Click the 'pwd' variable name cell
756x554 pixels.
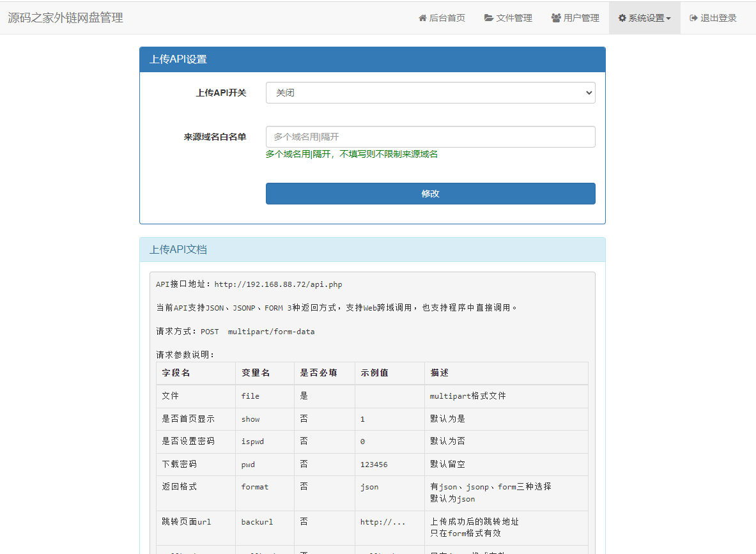click(265, 465)
